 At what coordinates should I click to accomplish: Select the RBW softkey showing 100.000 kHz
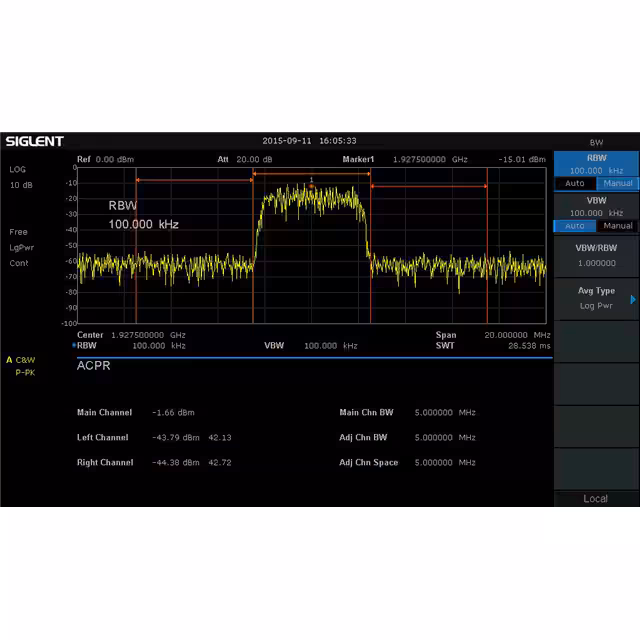coord(596,164)
